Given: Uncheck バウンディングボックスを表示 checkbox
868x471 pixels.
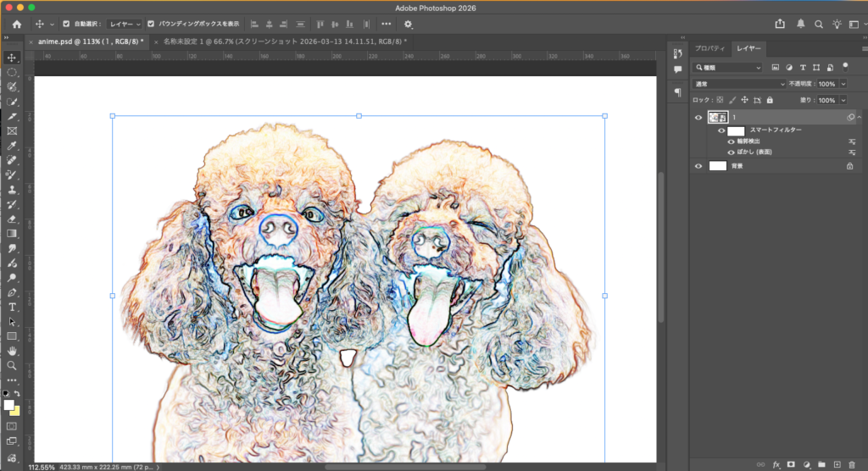Looking at the screenshot, I should click(151, 25).
